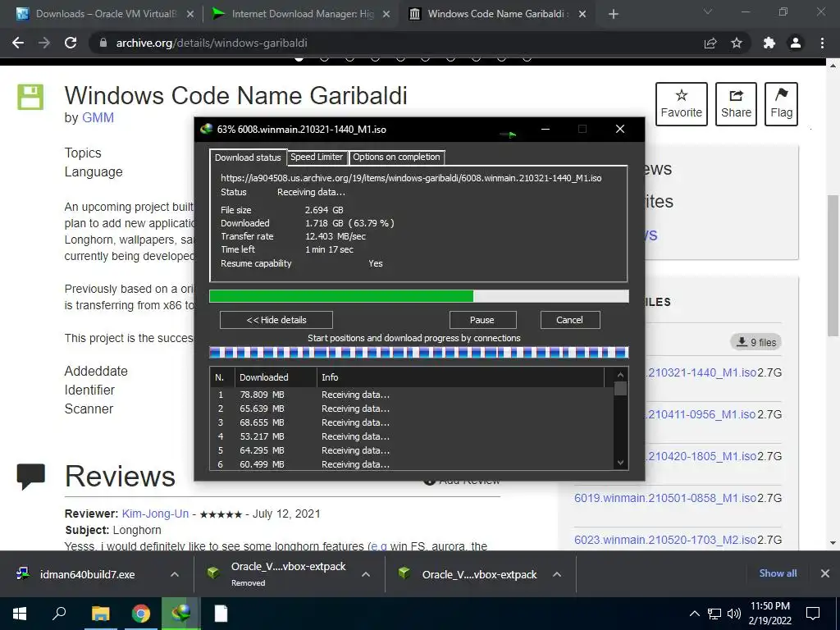The width and height of the screenshot is (840, 630).
Task: Open the taskbar clock 11:50 PM
Action: click(x=769, y=614)
